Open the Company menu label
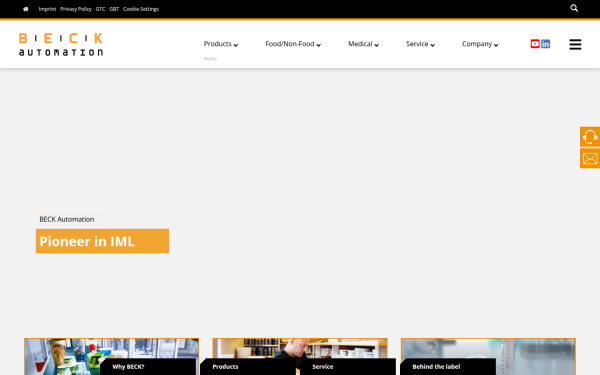 [x=477, y=44]
